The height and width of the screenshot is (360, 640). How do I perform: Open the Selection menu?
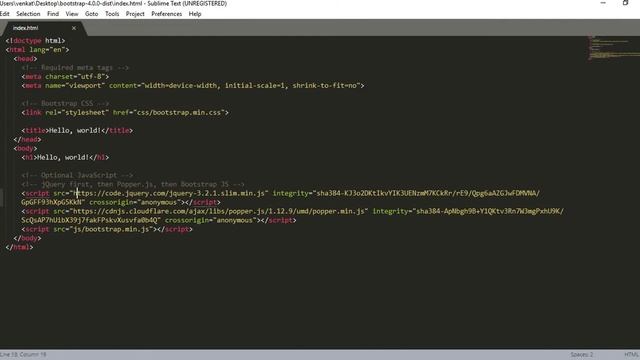point(28,14)
